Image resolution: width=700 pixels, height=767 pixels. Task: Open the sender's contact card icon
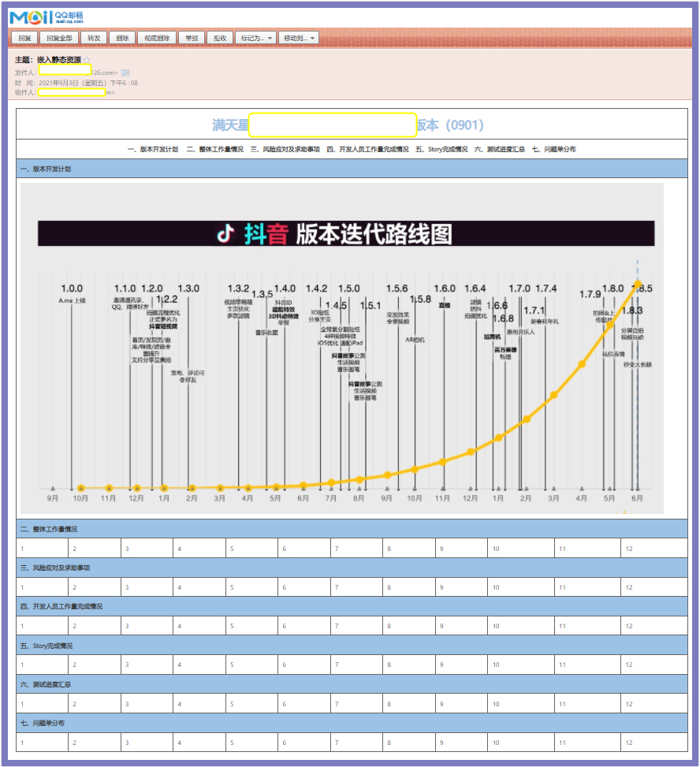pos(125,73)
